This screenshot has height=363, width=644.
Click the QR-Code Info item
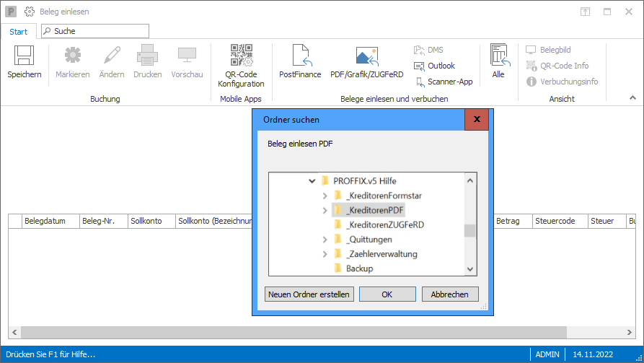coord(557,66)
